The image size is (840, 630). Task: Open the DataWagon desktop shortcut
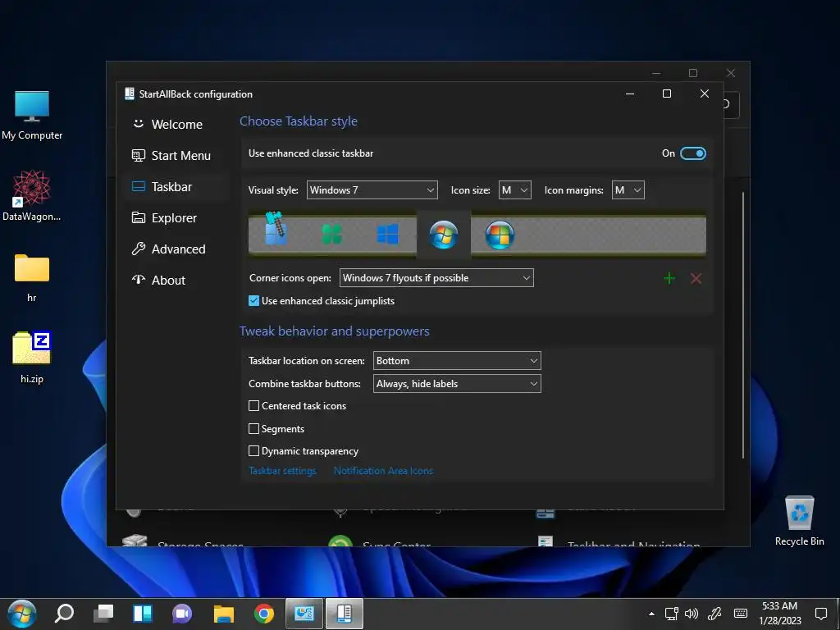click(x=32, y=195)
